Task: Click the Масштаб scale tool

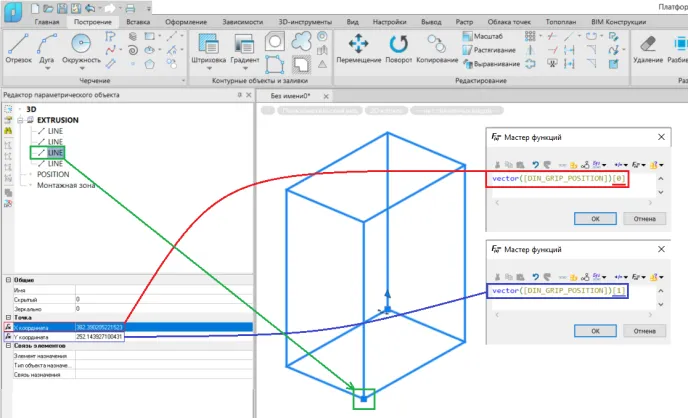Action: (480, 35)
